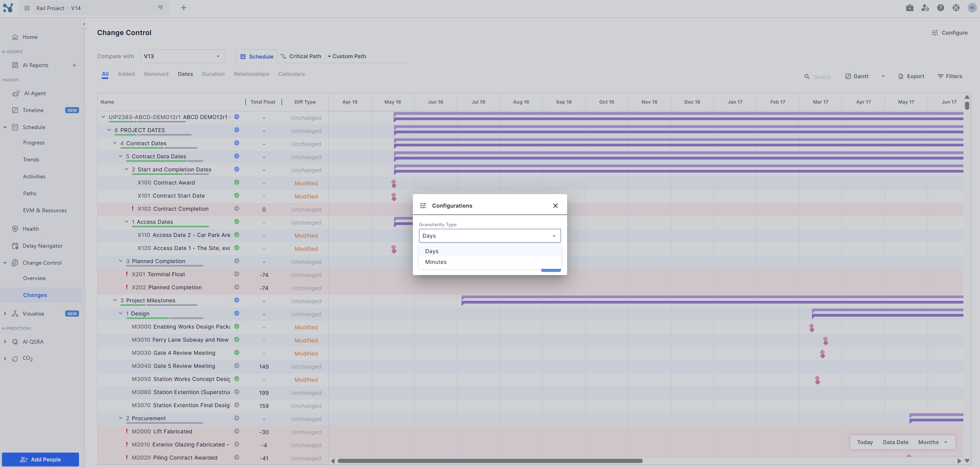
Task: Select the M3040 Gate 5 Review Meeting row
Action: click(x=213, y=366)
